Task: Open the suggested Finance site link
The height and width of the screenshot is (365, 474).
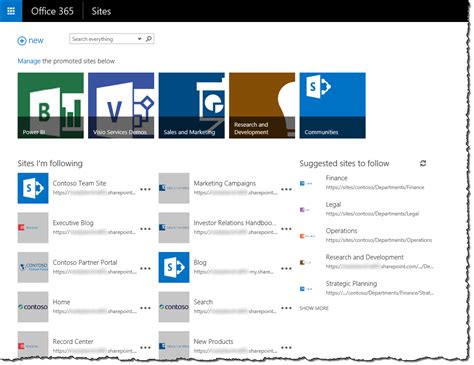Action: [337, 178]
